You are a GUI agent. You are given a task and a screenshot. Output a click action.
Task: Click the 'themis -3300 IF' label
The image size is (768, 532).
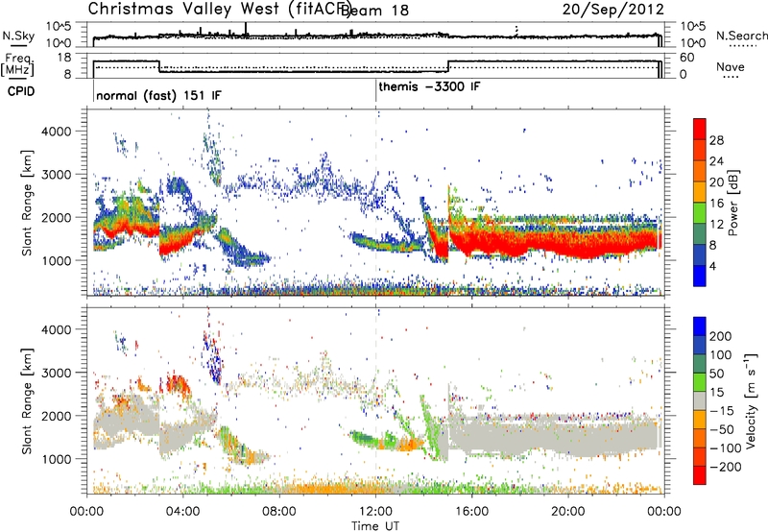click(429, 87)
